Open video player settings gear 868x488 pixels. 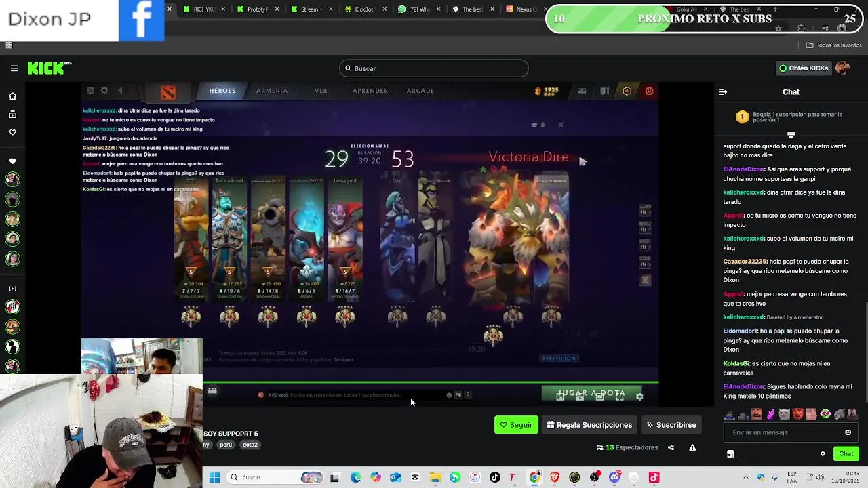pos(639,397)
